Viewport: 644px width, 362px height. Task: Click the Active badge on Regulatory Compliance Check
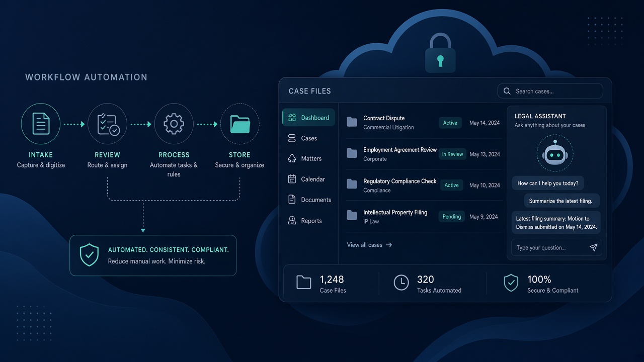pos(451,185)
